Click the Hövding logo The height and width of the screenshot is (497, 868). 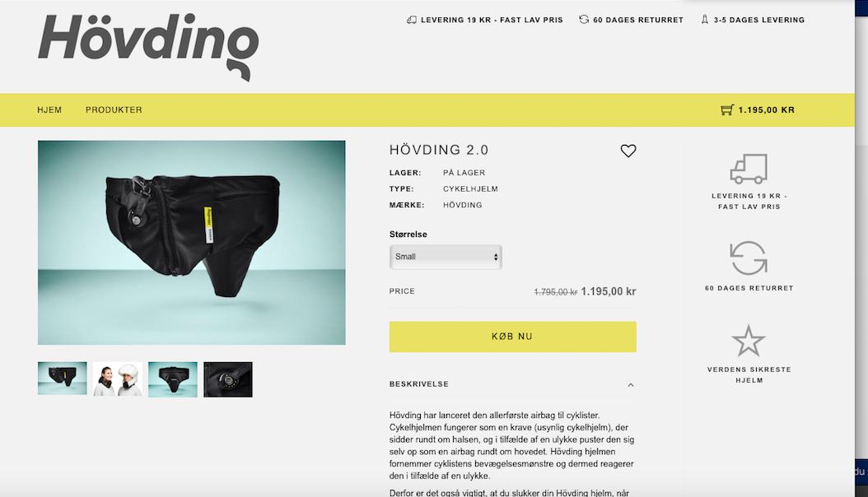(x=147, y=47)
